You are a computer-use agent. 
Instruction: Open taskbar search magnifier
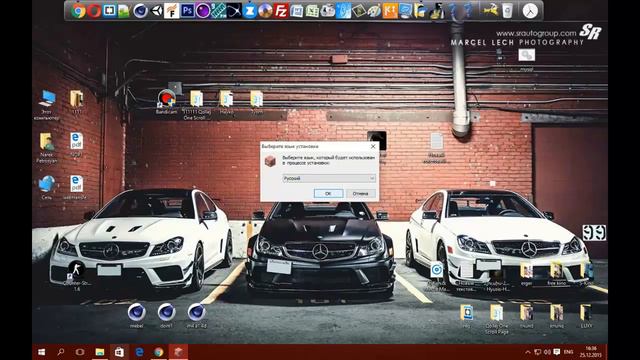[x=61, y=352]
